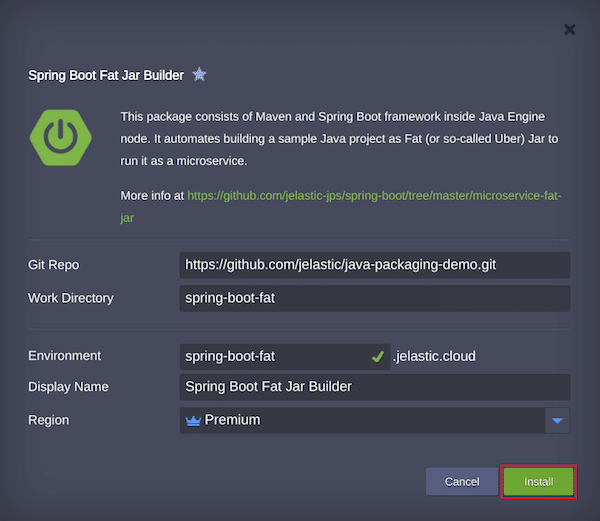The width and height of the screenshot is (600, 521).
Task: Click the Spring Boot Fat Jar Builder heading
Action: click(106, 75)
